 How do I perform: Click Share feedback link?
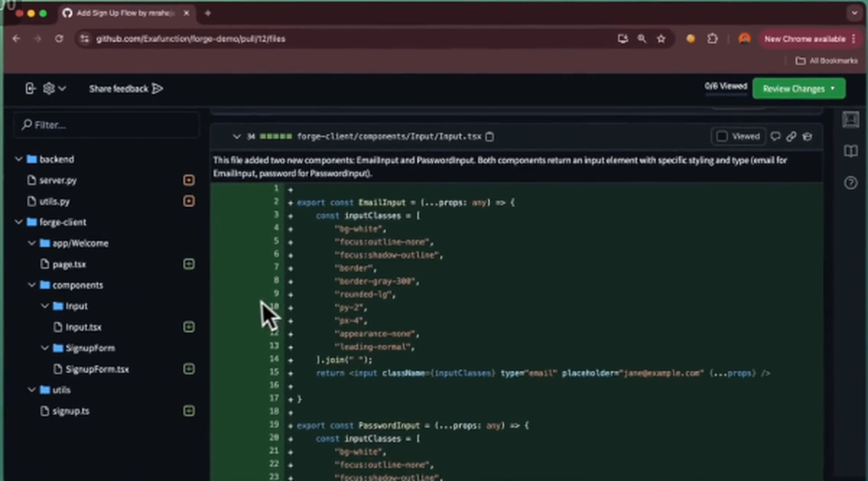tap(126, 89)
